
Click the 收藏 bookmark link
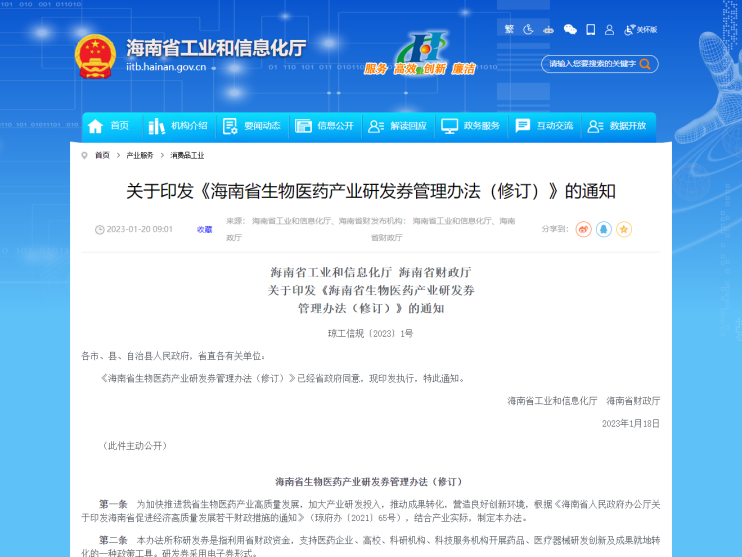click(204, 230)
